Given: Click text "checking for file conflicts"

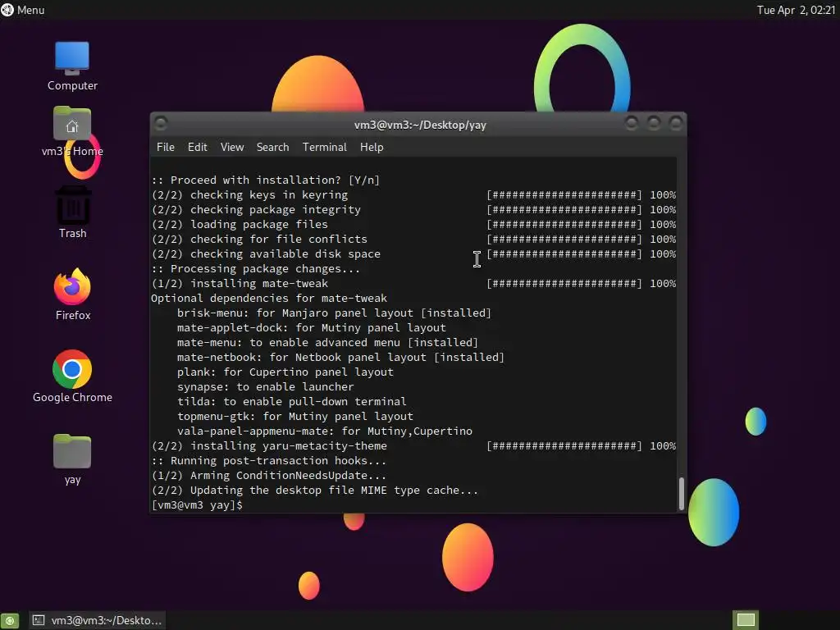Looking at the screenshot, I should coord(279,239).
